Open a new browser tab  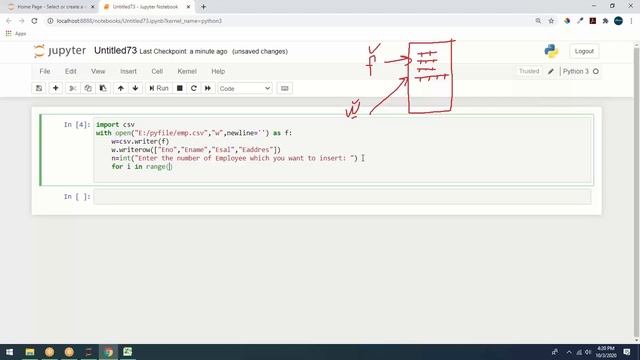tap(203, 7)
